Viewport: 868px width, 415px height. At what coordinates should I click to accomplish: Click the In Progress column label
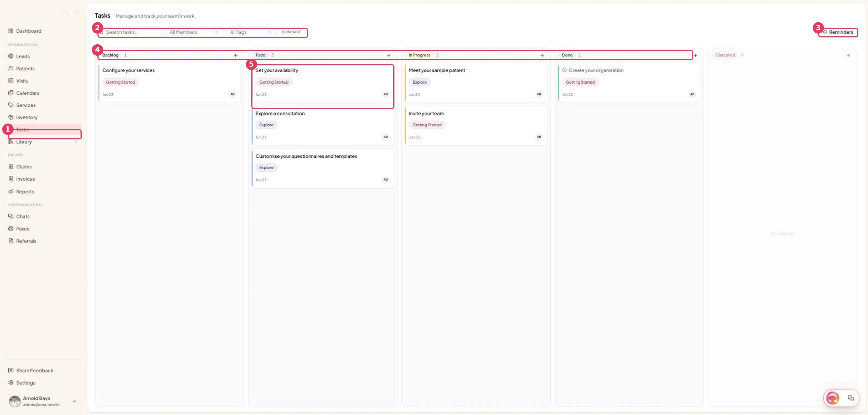[x=419, y=55]
